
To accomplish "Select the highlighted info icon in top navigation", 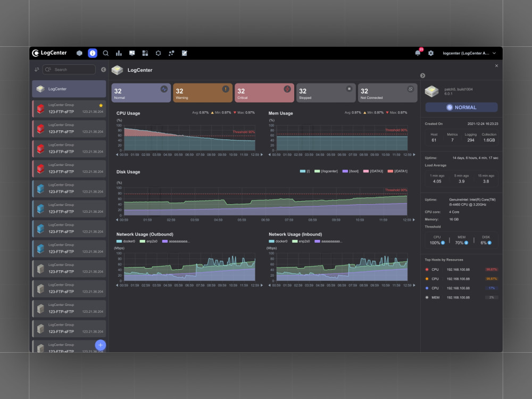I will click(92, 53).
